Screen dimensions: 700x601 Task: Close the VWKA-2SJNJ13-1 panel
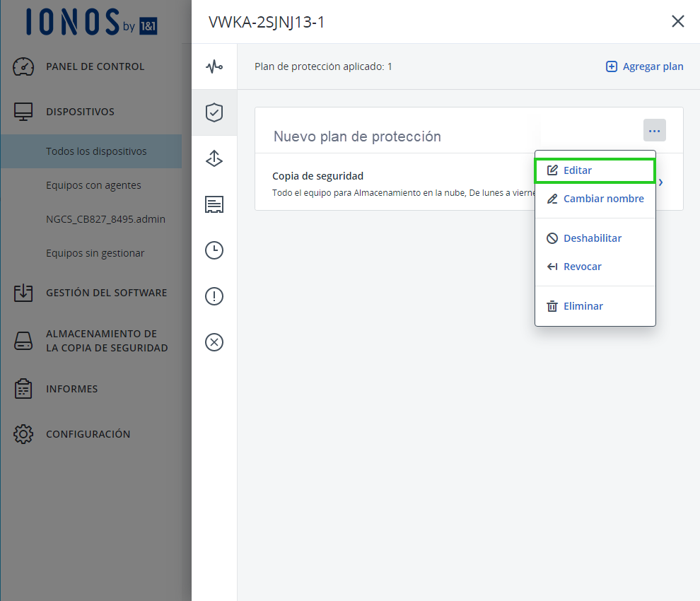pyautogui.click(x=677, y=21)
